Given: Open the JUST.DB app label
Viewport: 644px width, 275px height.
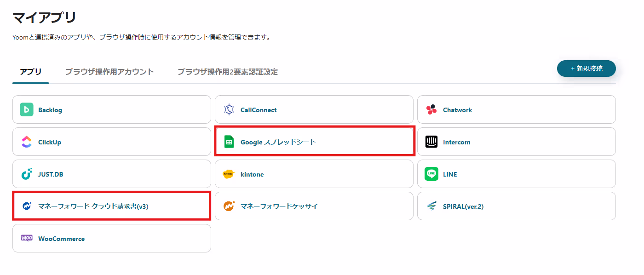Looking at the screenshot, I should tap(51, 174).
